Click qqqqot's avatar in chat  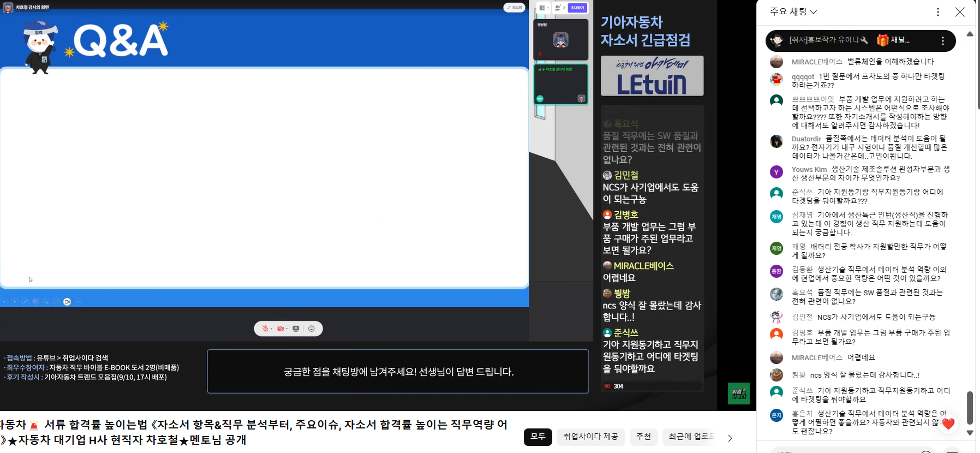776,79
